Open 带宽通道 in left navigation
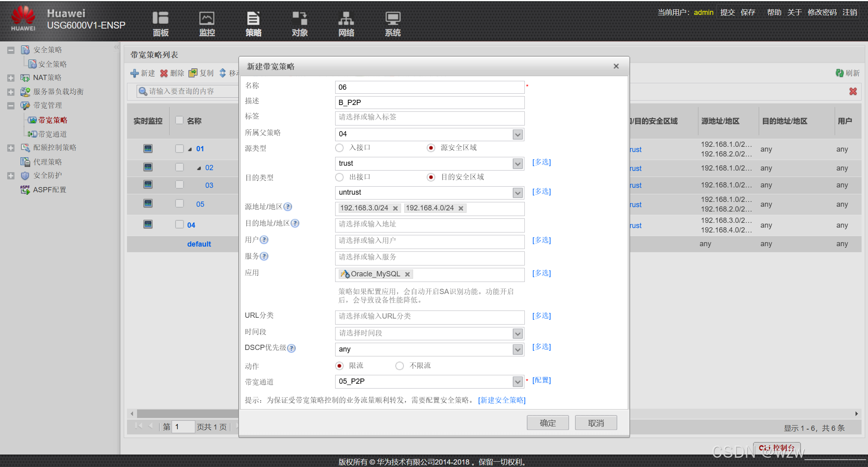 coord(52,134)
